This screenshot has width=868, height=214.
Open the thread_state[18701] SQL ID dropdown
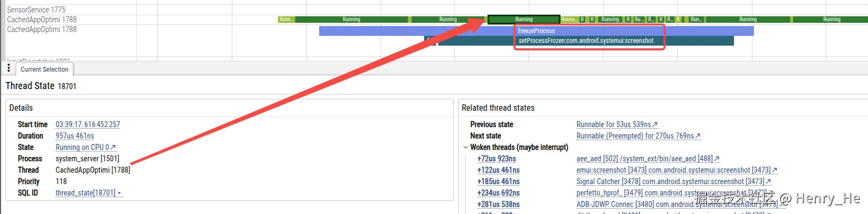88,193
